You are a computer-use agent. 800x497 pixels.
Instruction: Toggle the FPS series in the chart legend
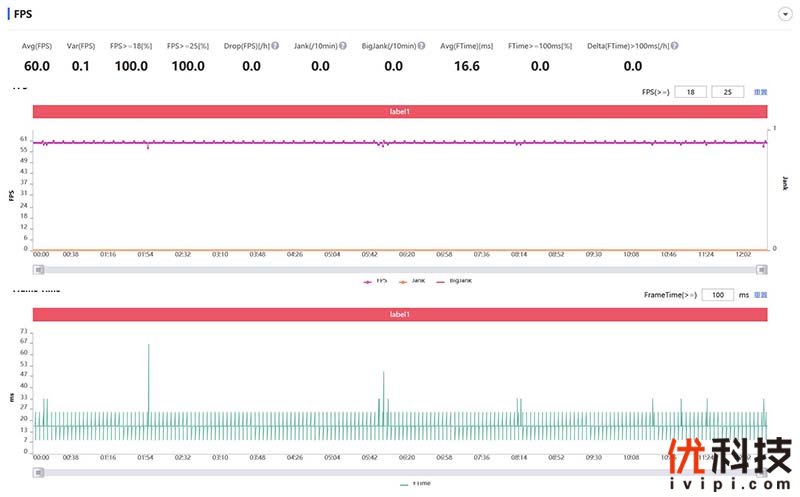click(x=376, y=281)
